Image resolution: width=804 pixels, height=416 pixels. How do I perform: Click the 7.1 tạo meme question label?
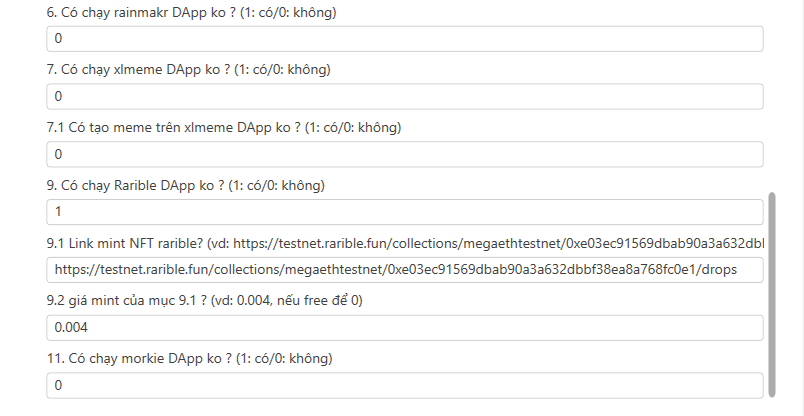(224, 127)
